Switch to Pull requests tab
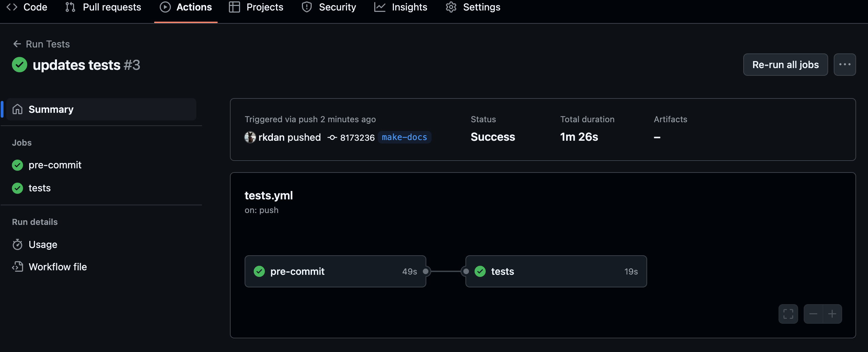Viewport: 868px width, 352px height. pyautogui.click(x=103, y=7)
